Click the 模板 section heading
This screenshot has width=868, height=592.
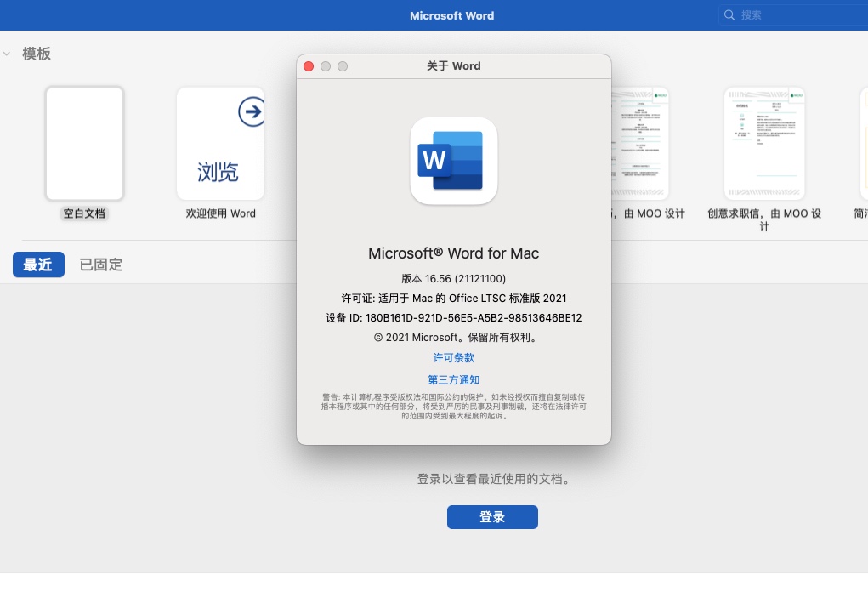(37, 54)
